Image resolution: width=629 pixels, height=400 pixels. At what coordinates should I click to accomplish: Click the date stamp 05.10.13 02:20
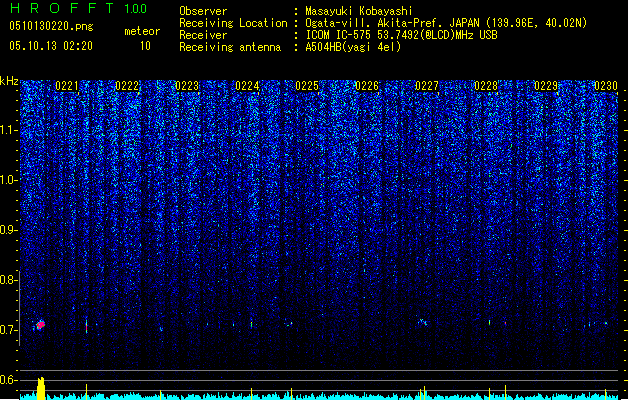[x=51, y=46]
